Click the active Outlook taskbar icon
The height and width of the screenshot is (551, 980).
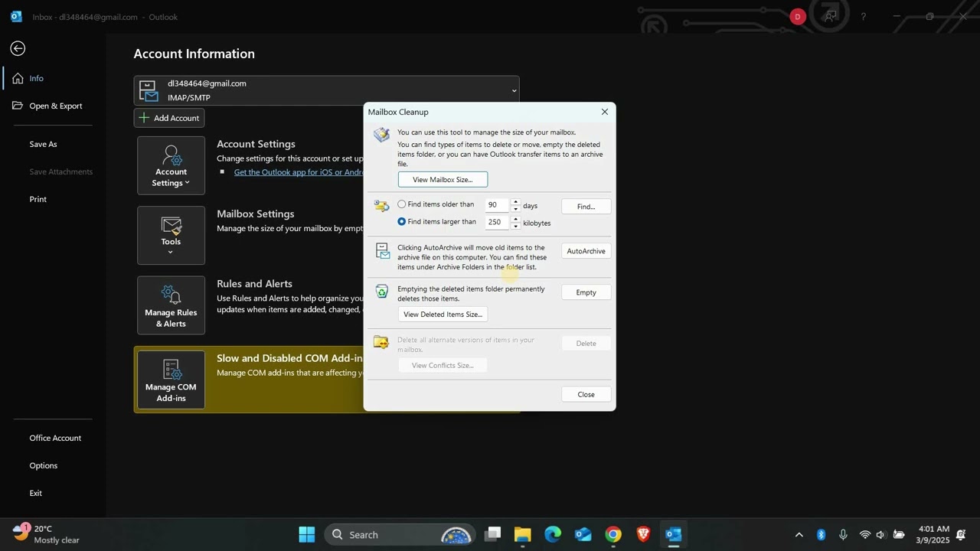pyautogui.click(x=674, y=534)
